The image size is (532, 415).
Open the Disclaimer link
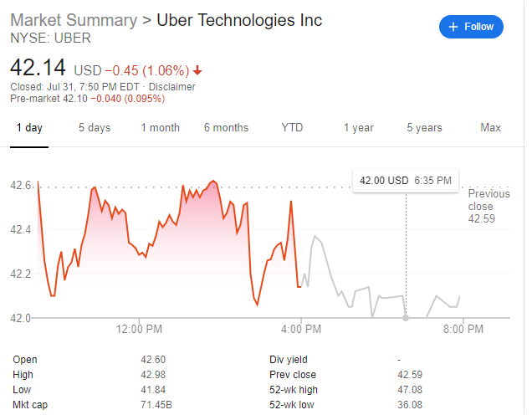click(x=171, y=86)
